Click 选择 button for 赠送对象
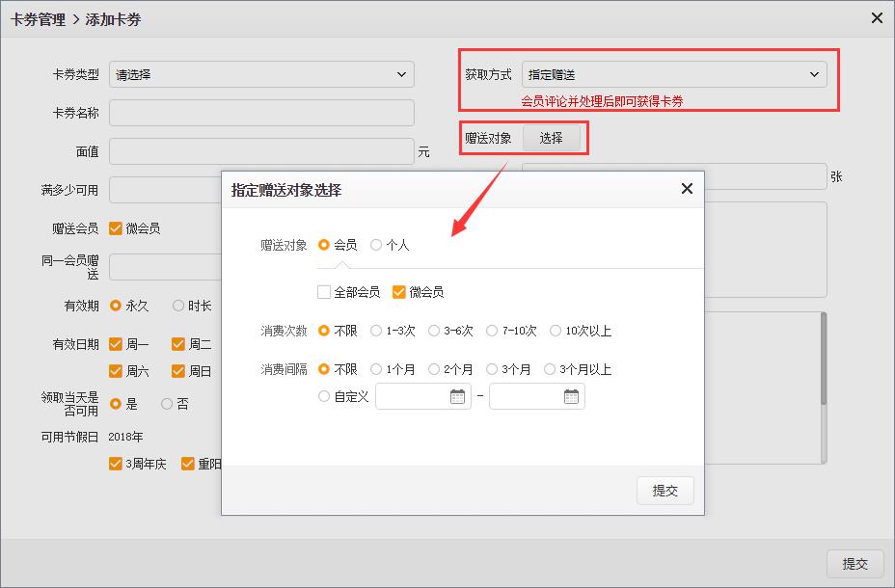Screen dimensions: 895x588 (552, 138)
